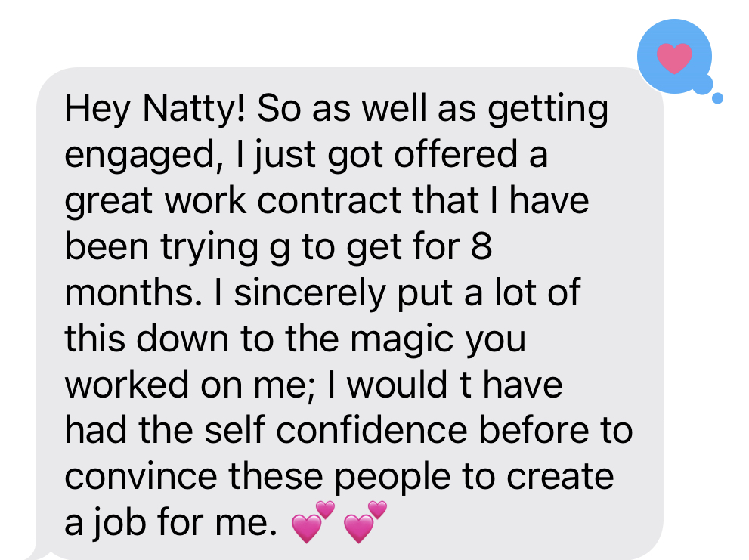
Task: Click the number "8" in the text
Action: click(481, 246)
